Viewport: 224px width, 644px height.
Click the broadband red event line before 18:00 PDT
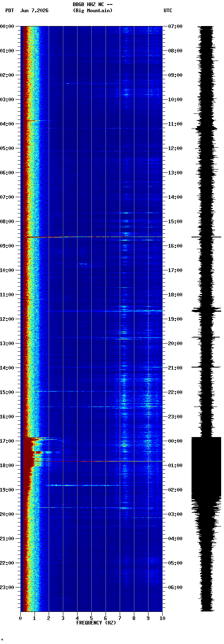click(98, 461)
